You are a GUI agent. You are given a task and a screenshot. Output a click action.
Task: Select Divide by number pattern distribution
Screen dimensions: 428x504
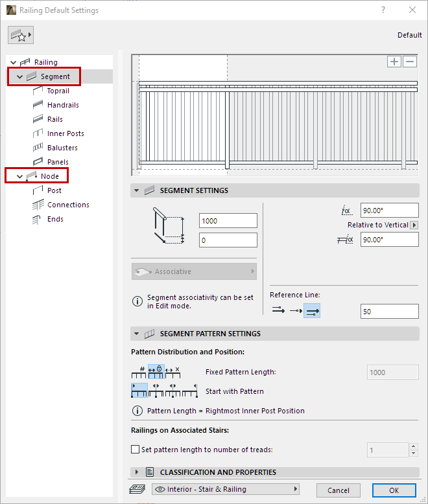click(x=139, y=372)
